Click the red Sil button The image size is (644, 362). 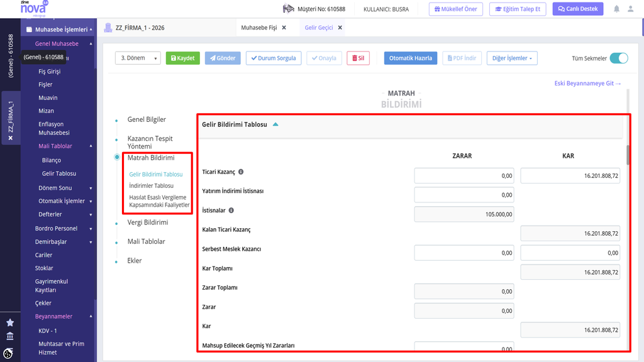pyautogui.click(x=358, y=58)
